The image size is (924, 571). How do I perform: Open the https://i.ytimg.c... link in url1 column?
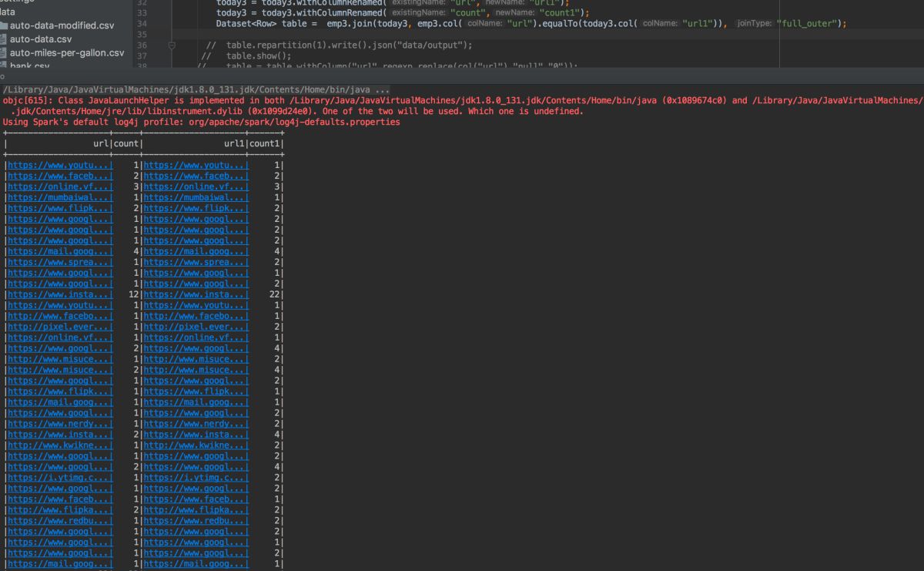click(196, 478)
